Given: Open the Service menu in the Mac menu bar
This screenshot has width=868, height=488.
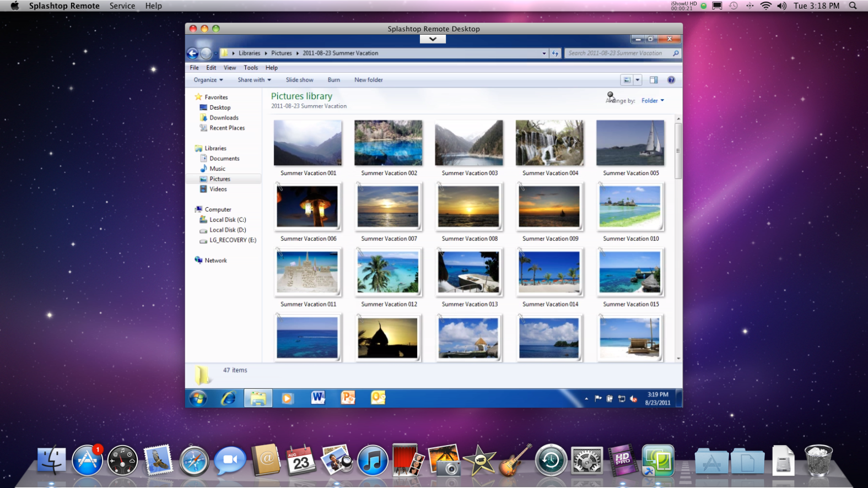Looking at the screenshot, I should [x=122, y=6].
